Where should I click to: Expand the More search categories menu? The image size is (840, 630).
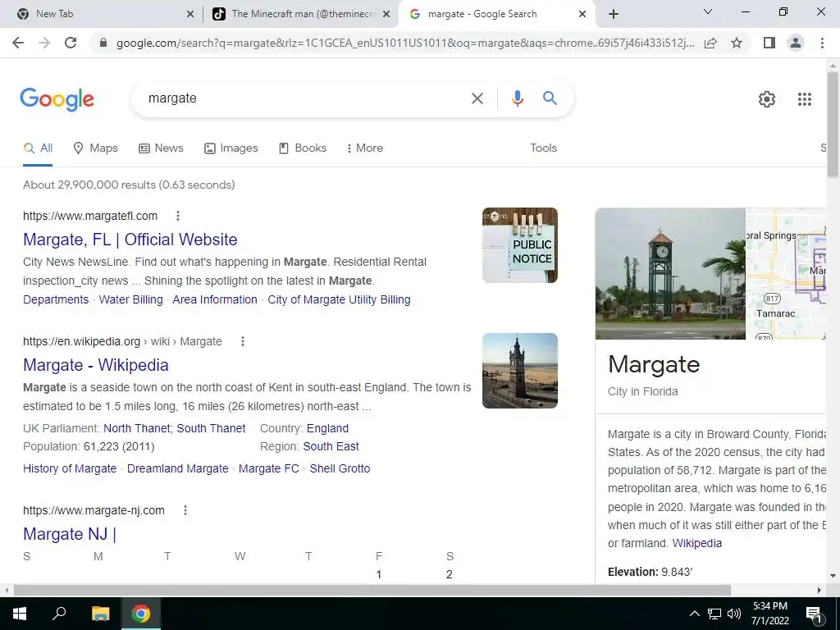[365, 148]
